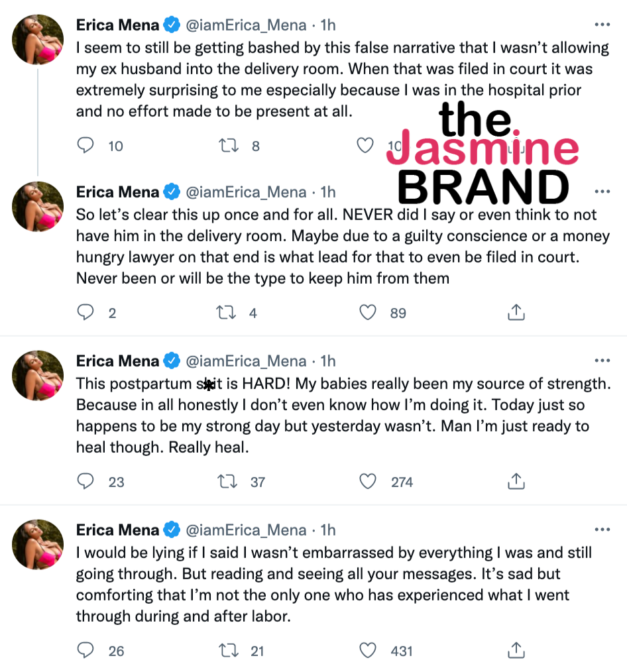
Task: Open Erica Mena's profile from first tweet name
Action: (118, 26)
